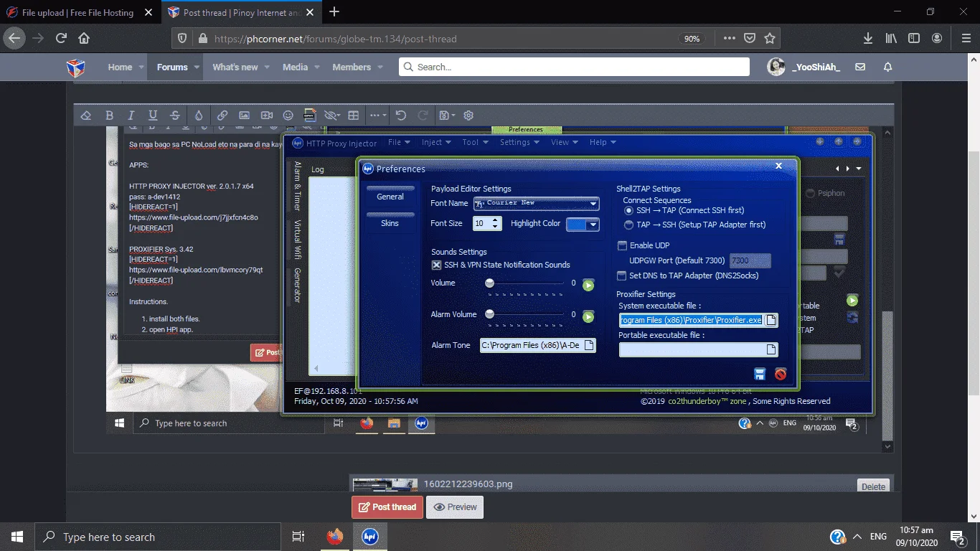Open the Settings menu in HTTP Proxy Injector
980x551 pixels.
click(519, 142)
